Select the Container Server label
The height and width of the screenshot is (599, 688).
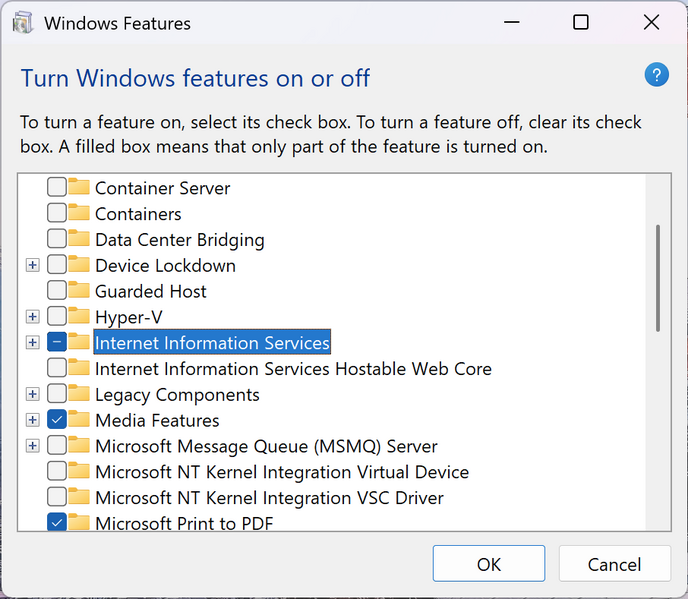(x=162, y=188)
